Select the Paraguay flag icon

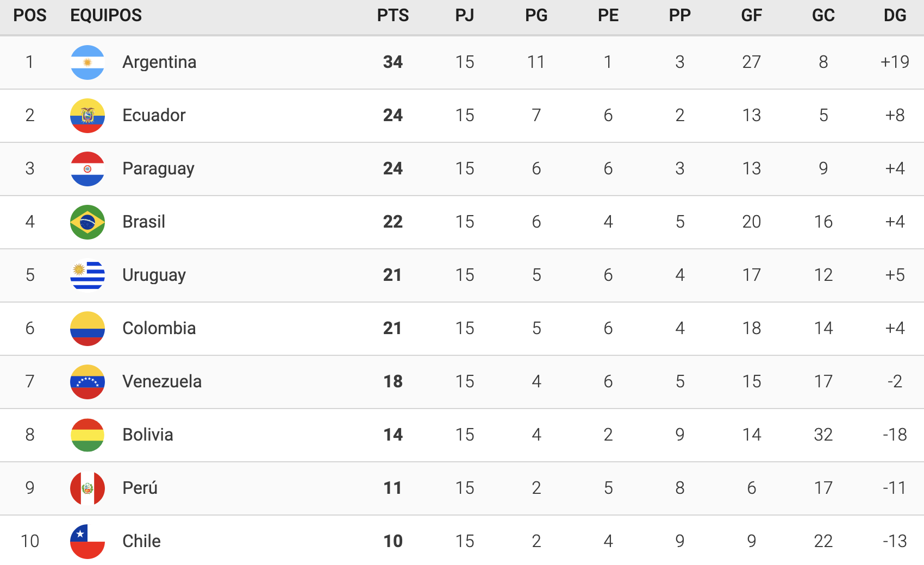pos(88,169)
